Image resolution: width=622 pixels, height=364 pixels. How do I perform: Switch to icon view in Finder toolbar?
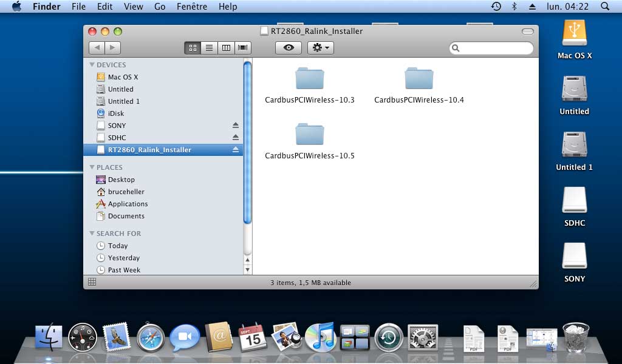[193, 48]
